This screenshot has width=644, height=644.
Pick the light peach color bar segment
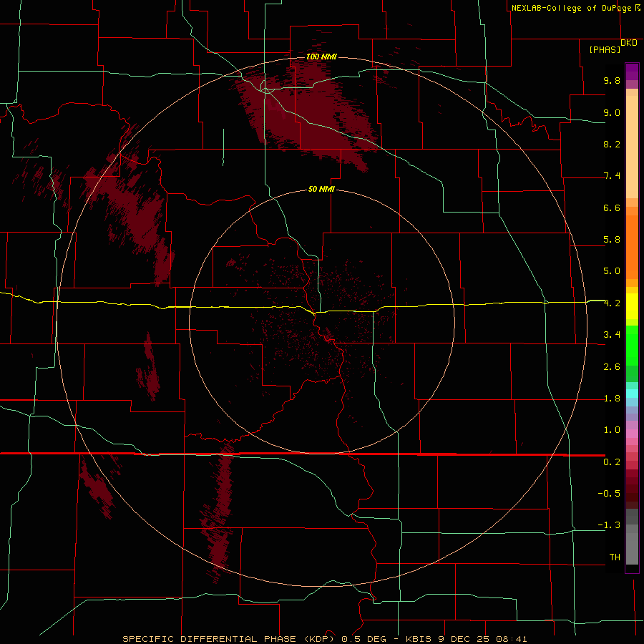(632, 147)
